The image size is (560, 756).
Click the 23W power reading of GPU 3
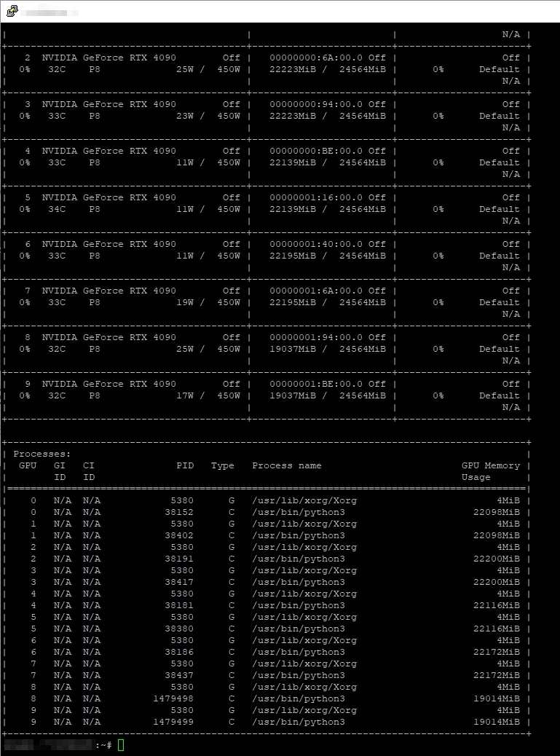[x=185, y=117]
